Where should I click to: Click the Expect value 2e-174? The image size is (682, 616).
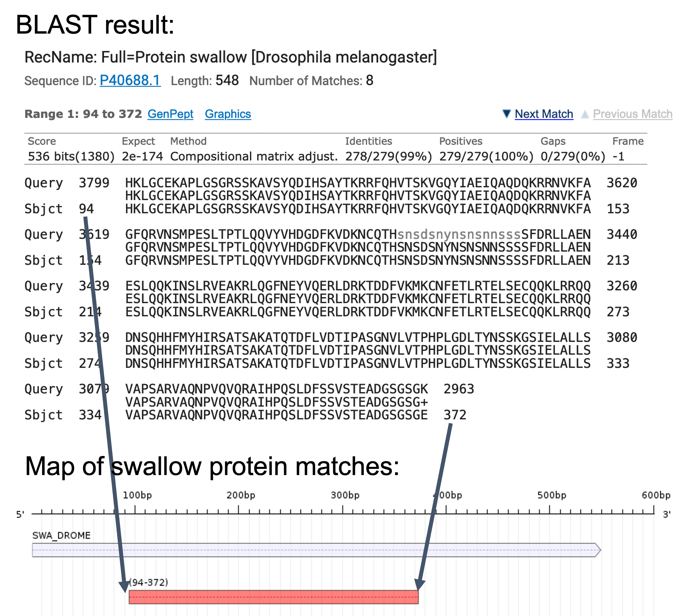142,156
